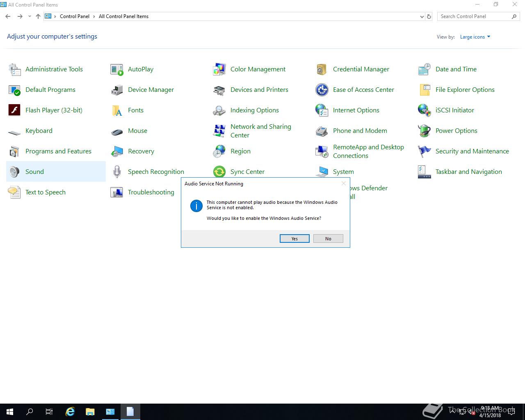Click the All Control Panel Items breadcrumb
Image resolution: width=525 pixels, height=420 pixels.
(123, 16)
